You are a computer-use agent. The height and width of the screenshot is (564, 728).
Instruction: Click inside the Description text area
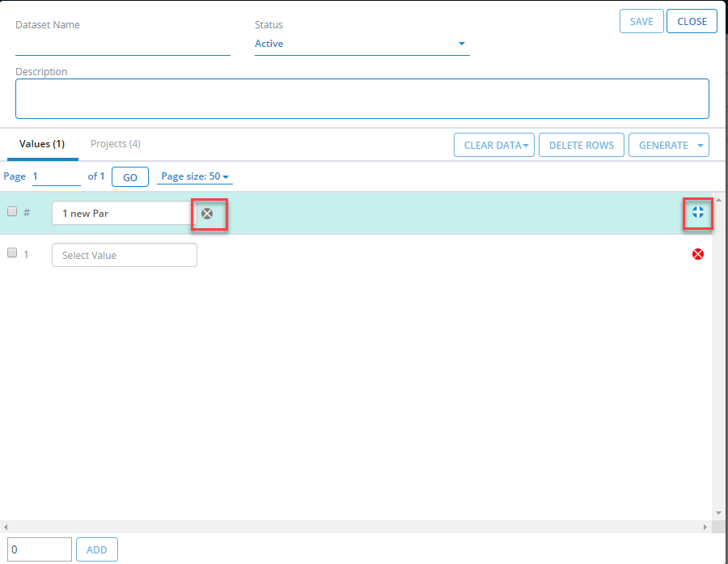coord(362,97)
